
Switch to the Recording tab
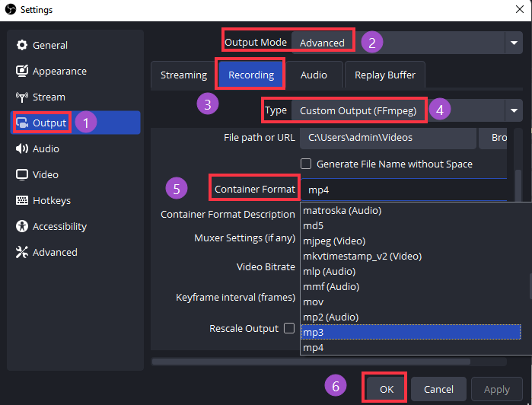(x=251, y=75)
